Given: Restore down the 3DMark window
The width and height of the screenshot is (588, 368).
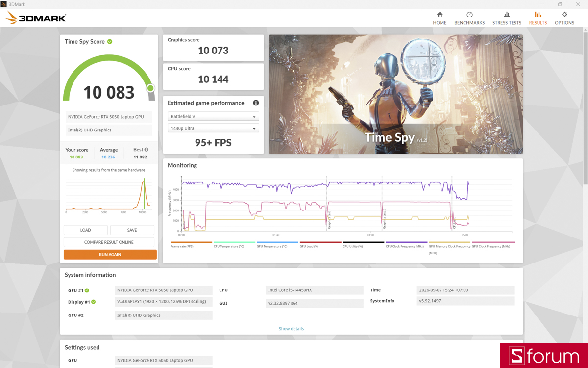Looking at the screenshot, I should click(560, 4).
